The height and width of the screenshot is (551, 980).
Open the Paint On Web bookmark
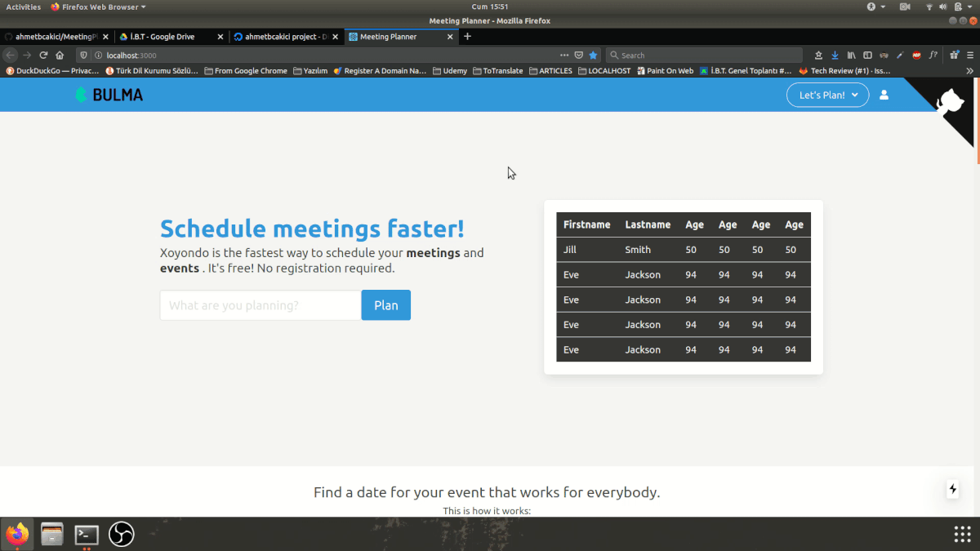665,71
